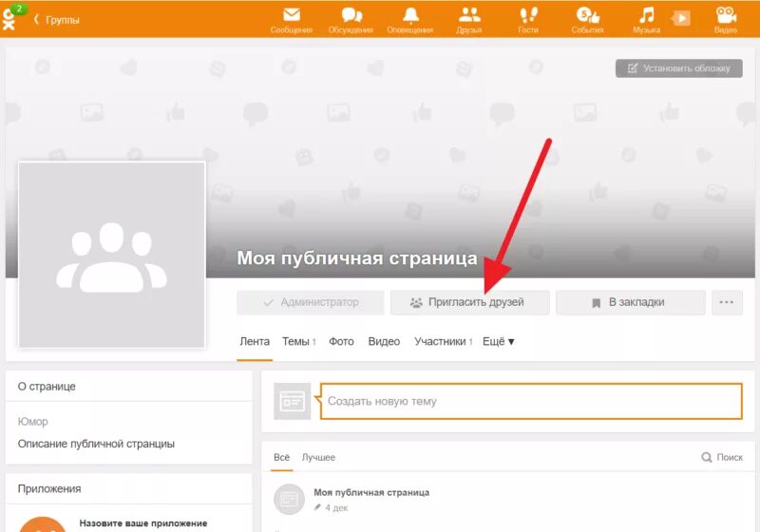Click the group avatar placeholder

(x=112, y=255)
